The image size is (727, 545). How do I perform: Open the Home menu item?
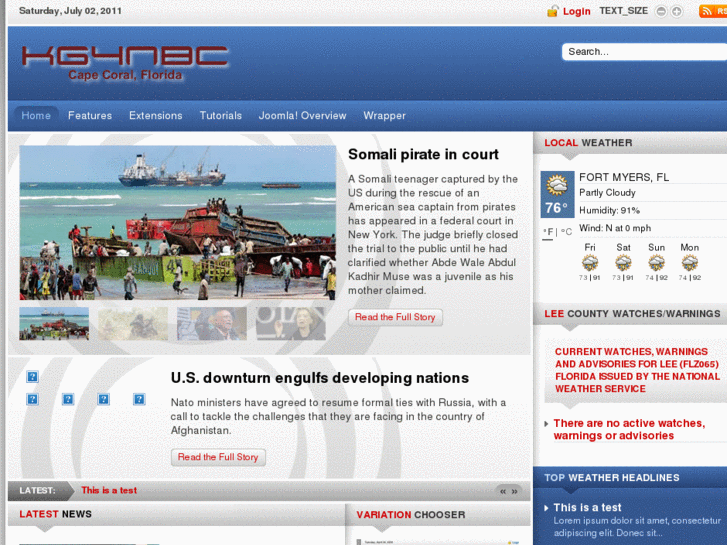(36, 115)
